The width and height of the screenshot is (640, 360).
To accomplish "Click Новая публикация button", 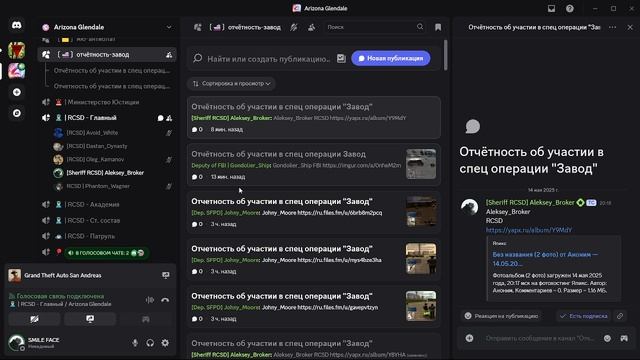I will tap(391, 58).
